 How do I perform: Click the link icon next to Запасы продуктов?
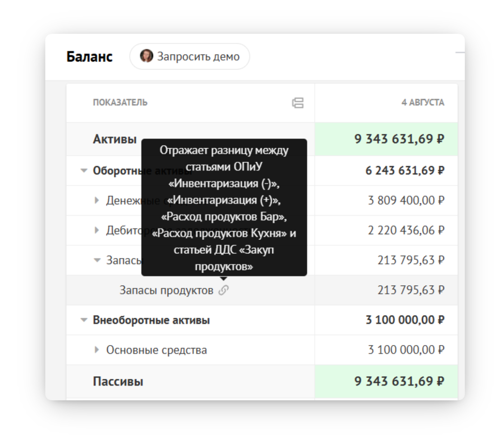223,290
